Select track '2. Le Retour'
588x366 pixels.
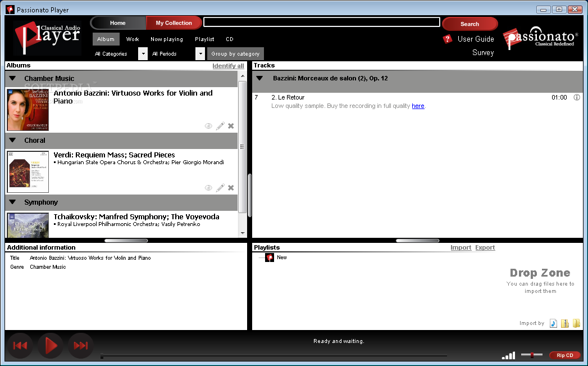click(288, 98)
